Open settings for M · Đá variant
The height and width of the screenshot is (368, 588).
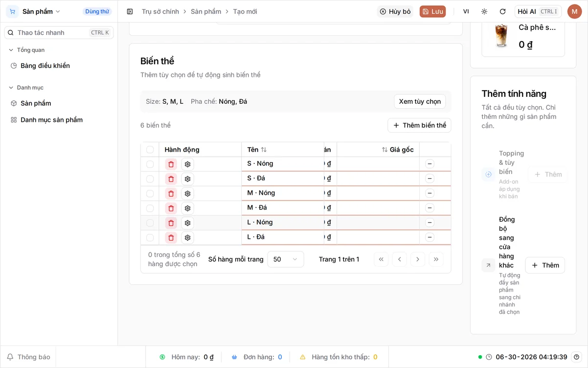click(187, 208)
